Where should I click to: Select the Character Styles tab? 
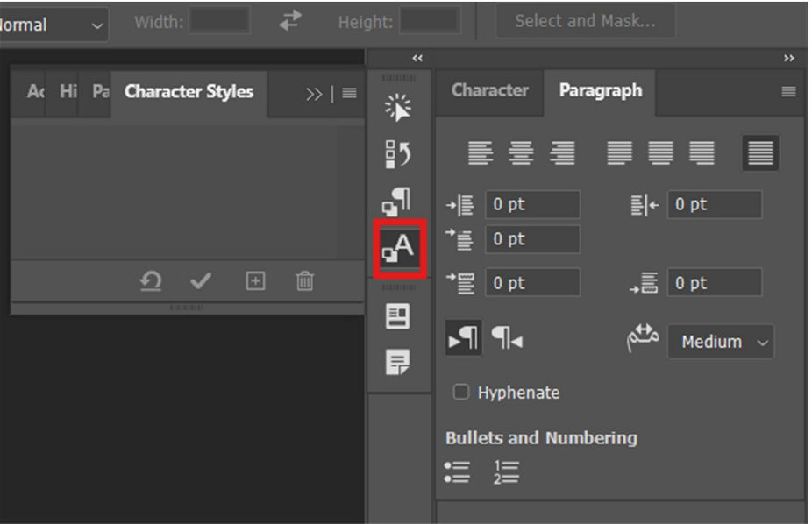(x=189, y=91)
